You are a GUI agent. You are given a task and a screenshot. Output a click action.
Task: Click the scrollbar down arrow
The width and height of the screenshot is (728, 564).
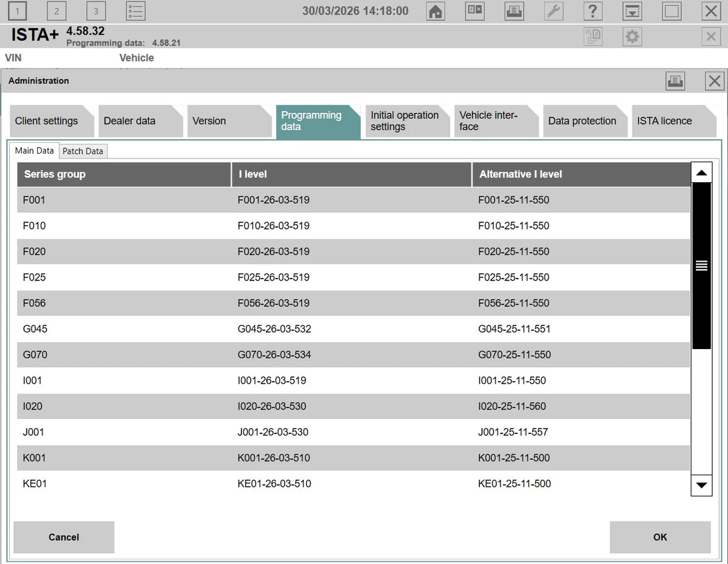pyautogui.click(x=702, y=485)
